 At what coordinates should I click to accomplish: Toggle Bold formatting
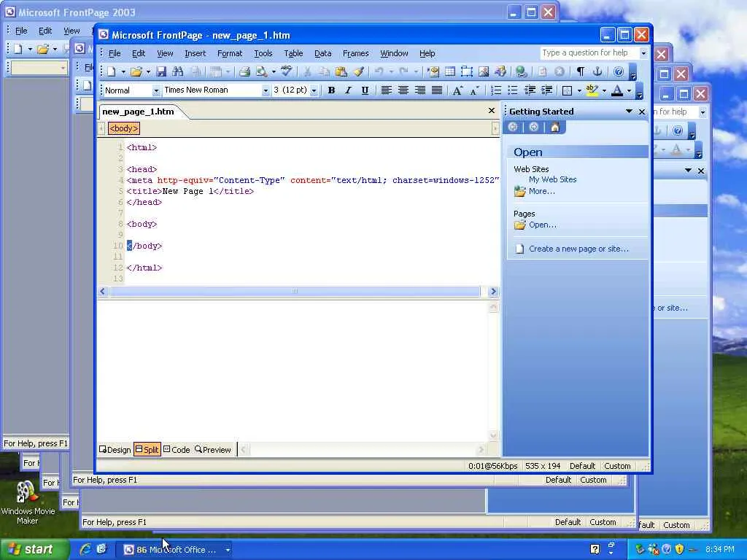pyautogui.click(x=332, y=90)
